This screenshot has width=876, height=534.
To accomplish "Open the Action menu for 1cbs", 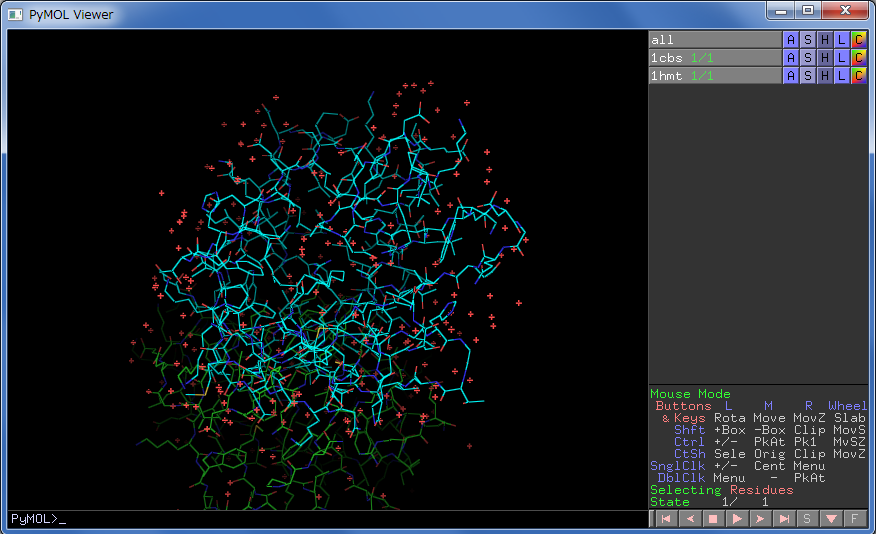I will click(791, 58).
